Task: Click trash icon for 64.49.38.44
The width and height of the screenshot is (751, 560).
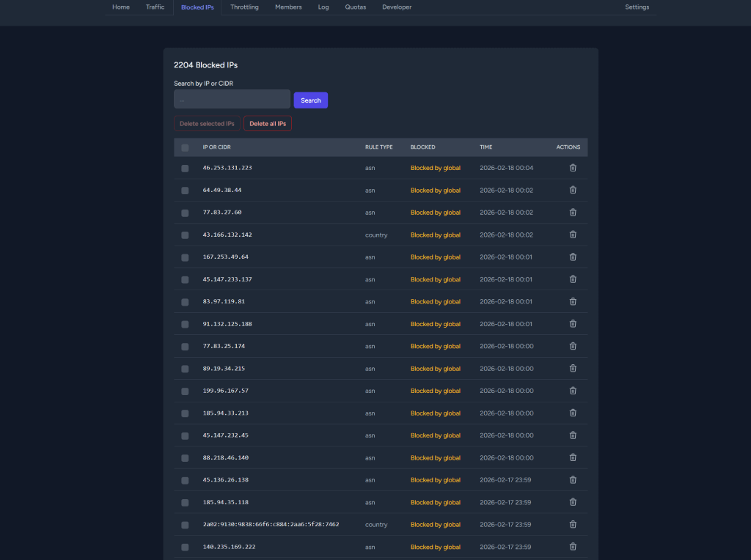Action: click(x=573, y=190)
